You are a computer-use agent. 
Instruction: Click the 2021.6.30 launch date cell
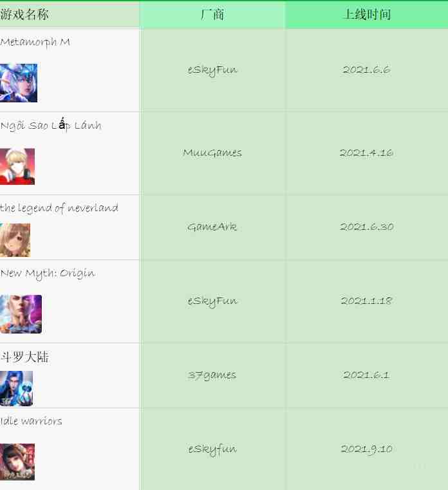[x=366, y=227]
